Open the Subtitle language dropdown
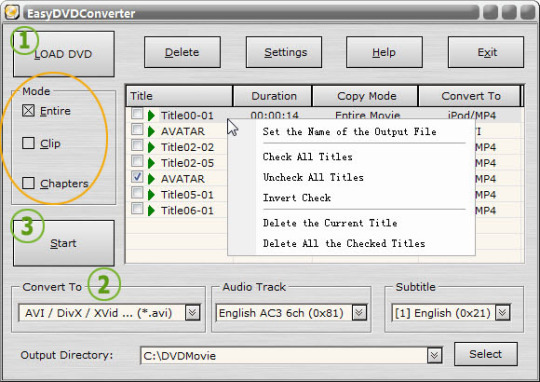Viewport: 540px width, 382px height. pyautogui.click(x=502, y=313)
